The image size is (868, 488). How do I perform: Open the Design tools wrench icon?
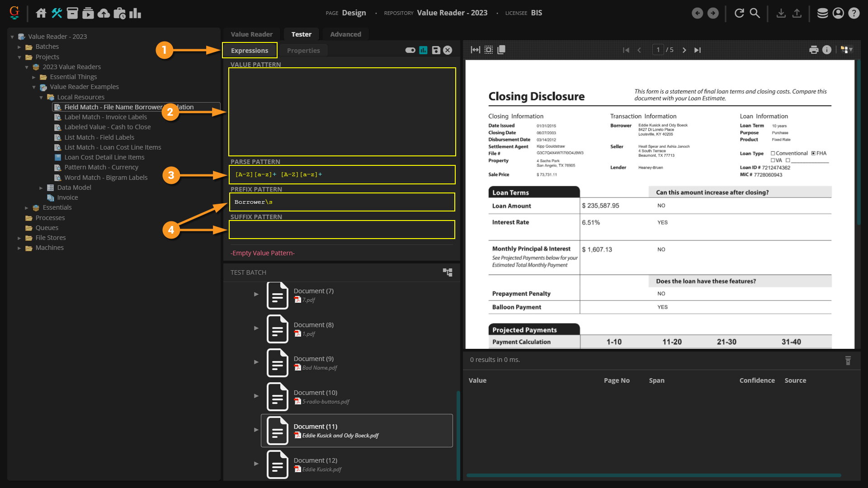57,13
